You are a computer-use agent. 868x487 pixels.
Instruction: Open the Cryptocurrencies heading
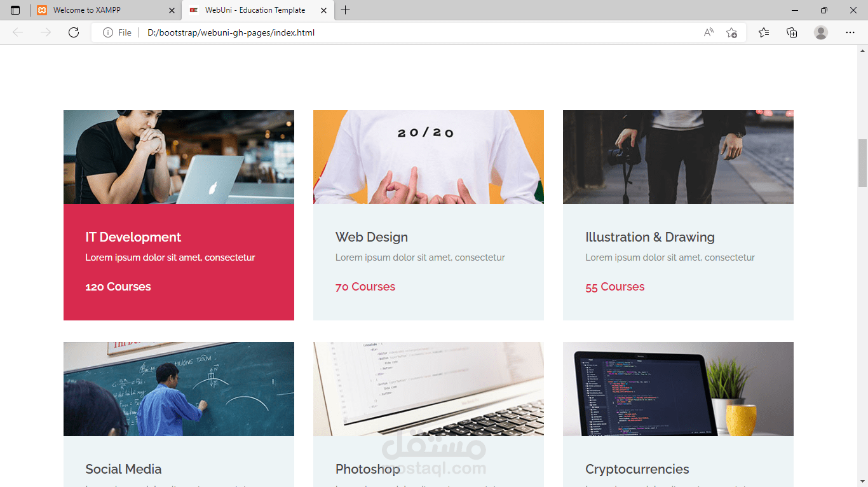[x=637, y=469]
